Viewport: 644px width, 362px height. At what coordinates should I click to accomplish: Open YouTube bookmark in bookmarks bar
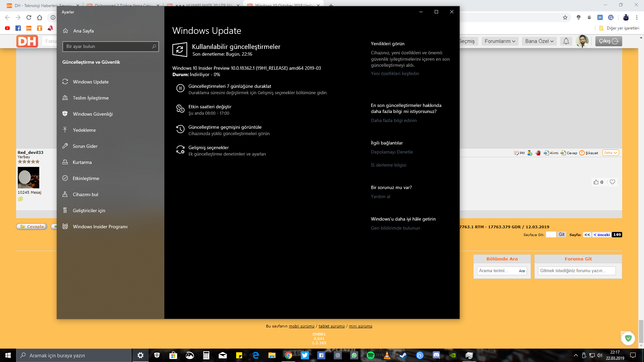(7, 28)
